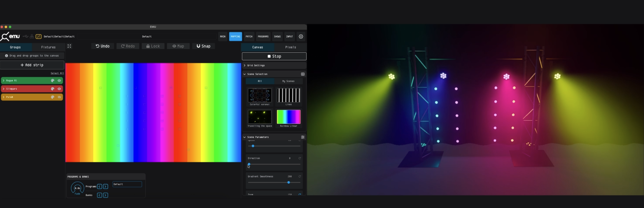Select the Canvas tab
644x208 pixels.
(258, 47)
